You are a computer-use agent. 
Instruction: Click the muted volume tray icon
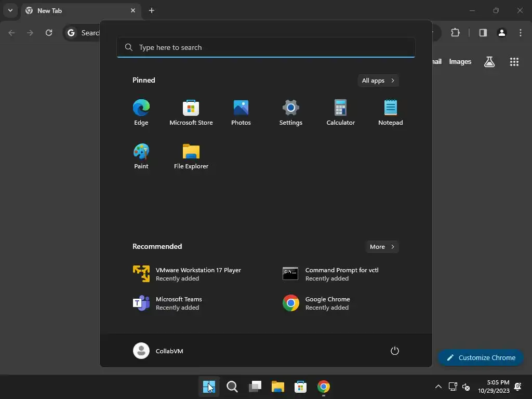point(466,387)
